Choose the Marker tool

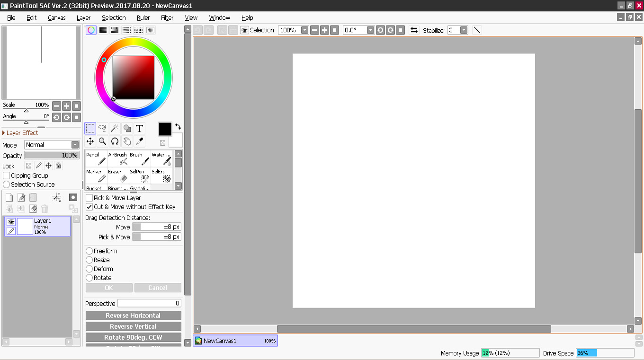point(96,176)
